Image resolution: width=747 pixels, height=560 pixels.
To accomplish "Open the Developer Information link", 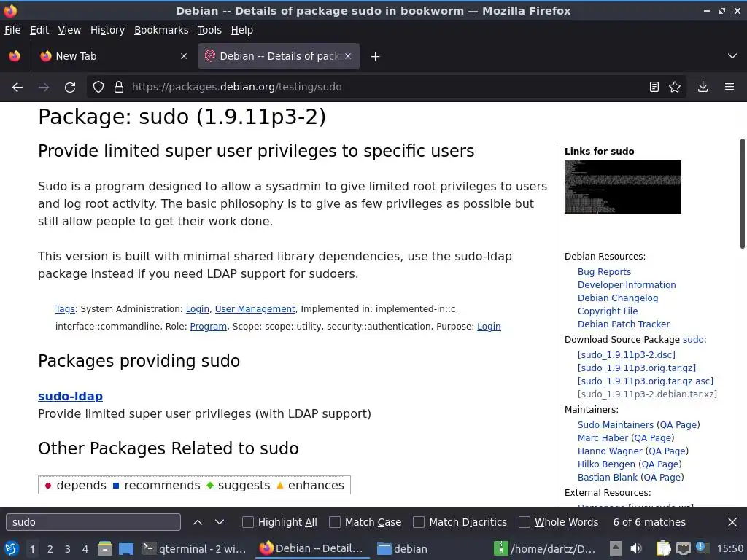I will (x=627, y=285).
